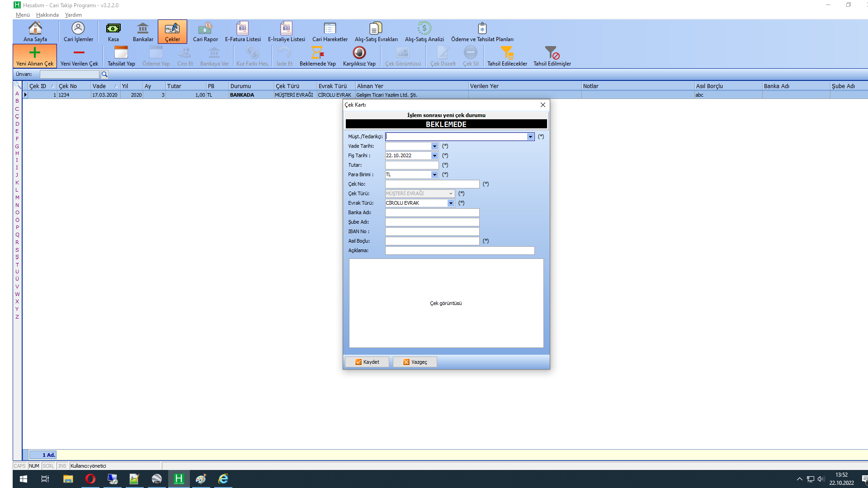The width and height of the screenshot is (868, 488).
Task: Click Banka Adı input field
Action: (x=432, y=212)
